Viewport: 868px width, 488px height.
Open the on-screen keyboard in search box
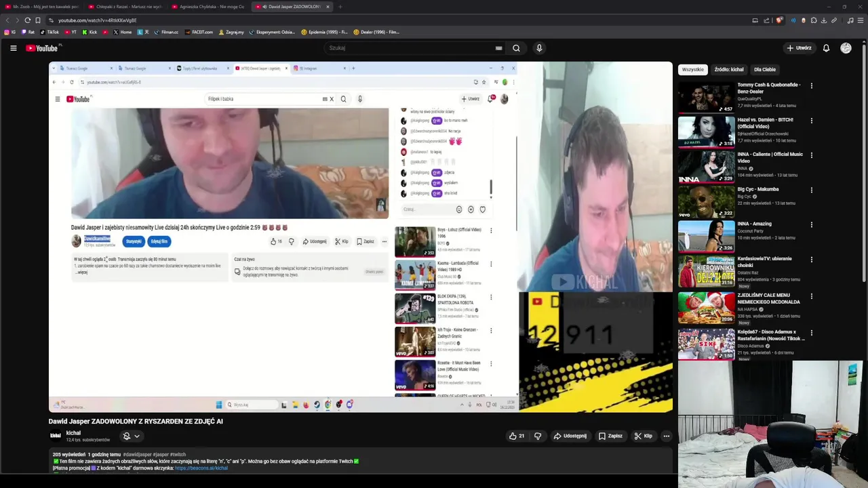498,48
